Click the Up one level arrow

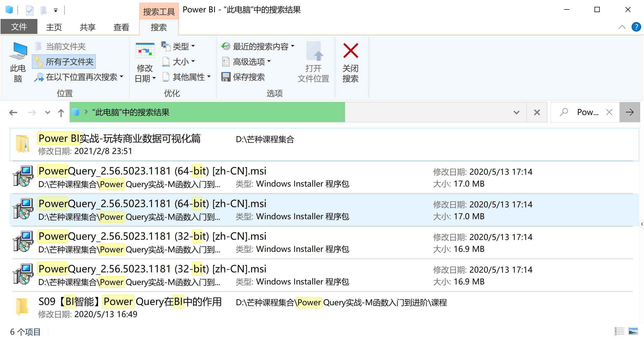[61, 113]
